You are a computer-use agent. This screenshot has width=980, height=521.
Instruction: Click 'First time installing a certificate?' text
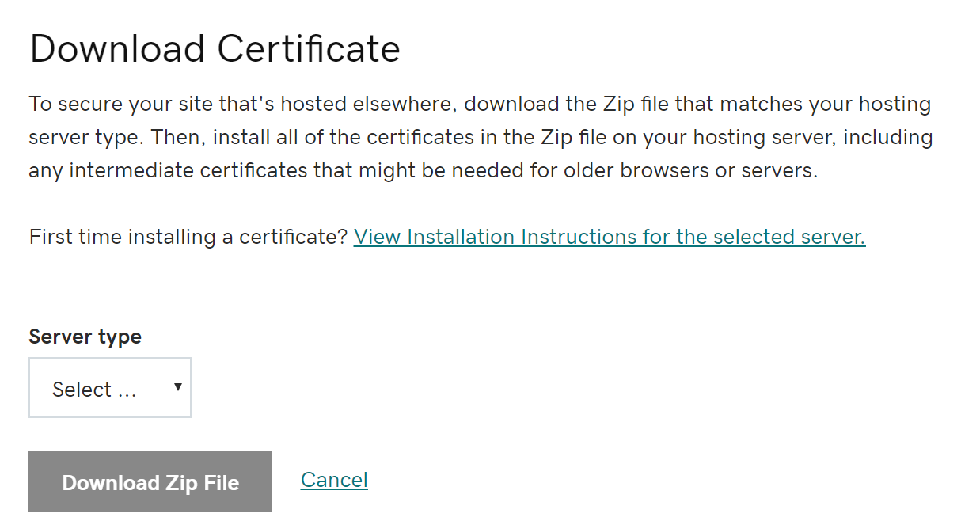pos(188,237)
